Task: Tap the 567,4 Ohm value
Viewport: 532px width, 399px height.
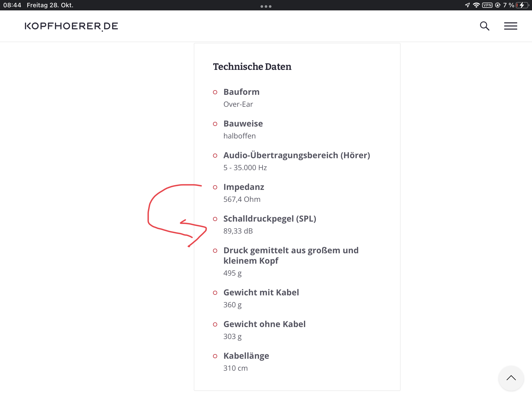Action: (242, 199)
